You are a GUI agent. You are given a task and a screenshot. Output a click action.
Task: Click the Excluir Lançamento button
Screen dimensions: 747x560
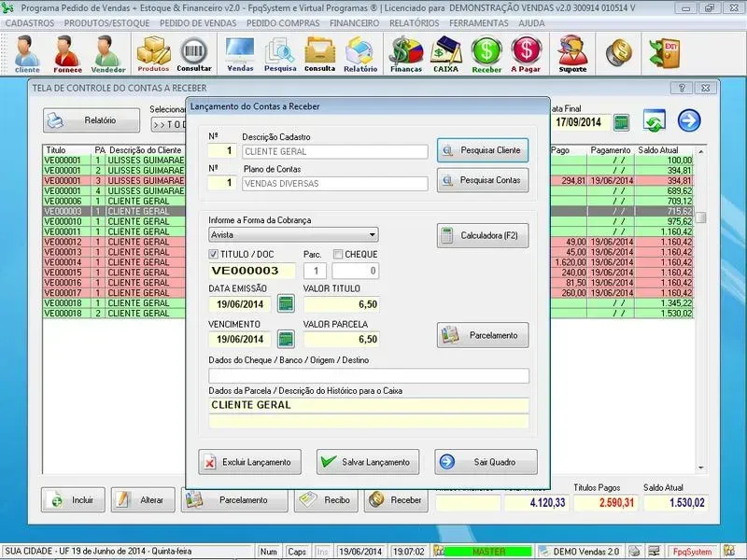coord(251,462)
